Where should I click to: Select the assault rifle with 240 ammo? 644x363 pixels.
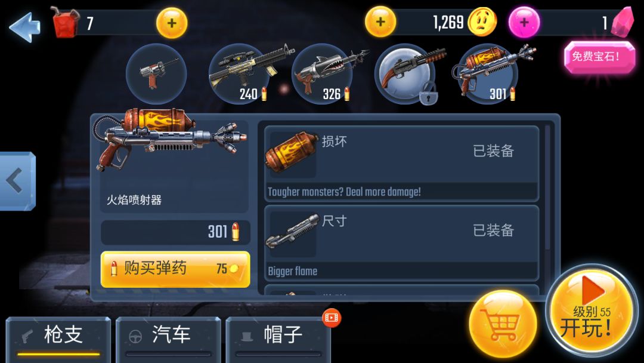(240, 74)
